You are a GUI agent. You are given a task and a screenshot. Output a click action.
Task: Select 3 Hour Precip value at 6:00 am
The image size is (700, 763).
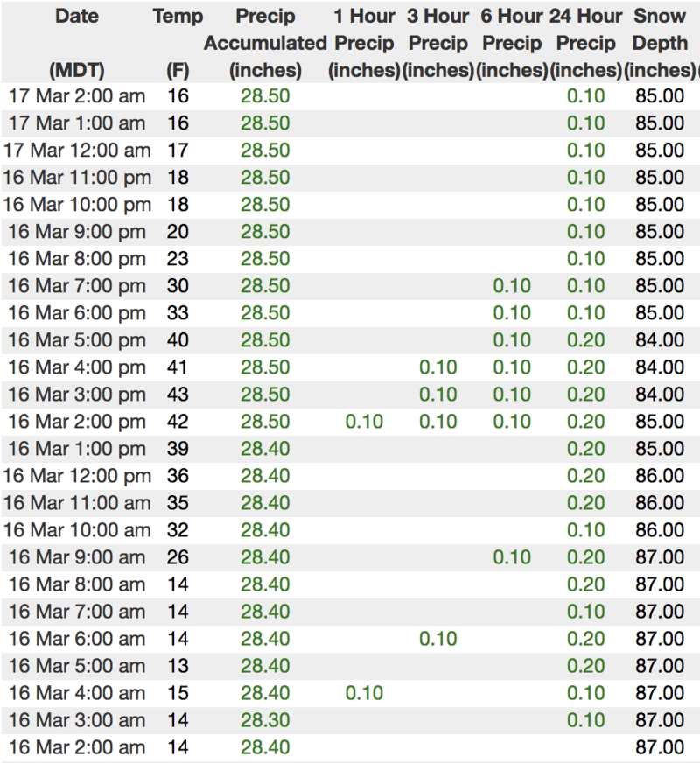tap(438, 639)
